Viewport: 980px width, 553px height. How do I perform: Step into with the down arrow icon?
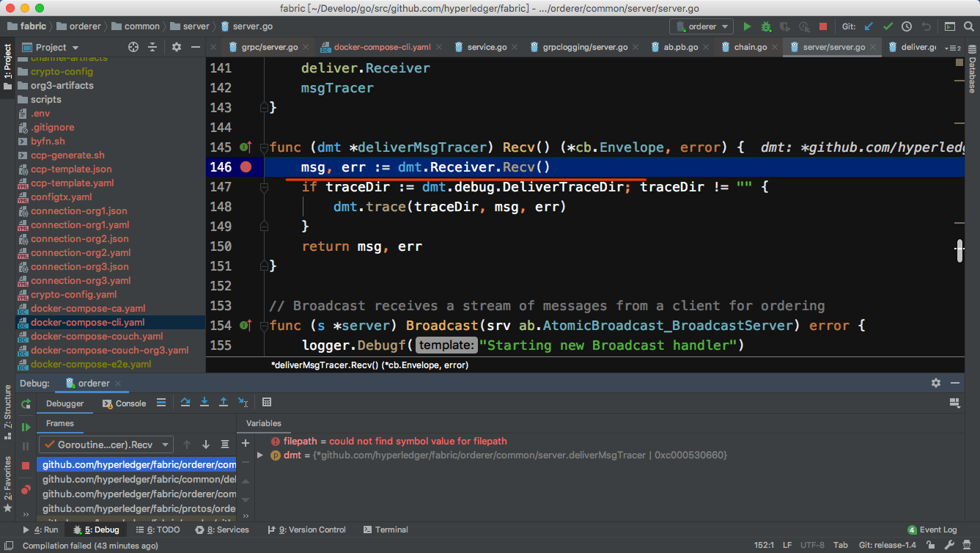click(205, 403)
